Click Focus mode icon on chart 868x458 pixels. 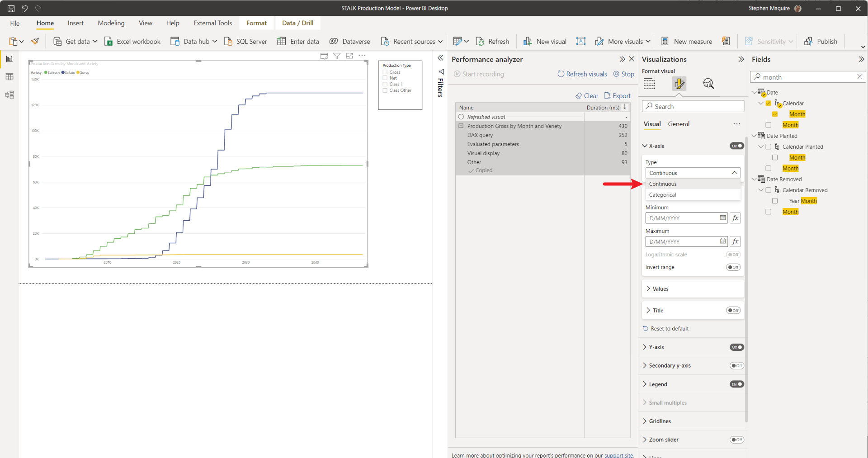coord(349,56)
